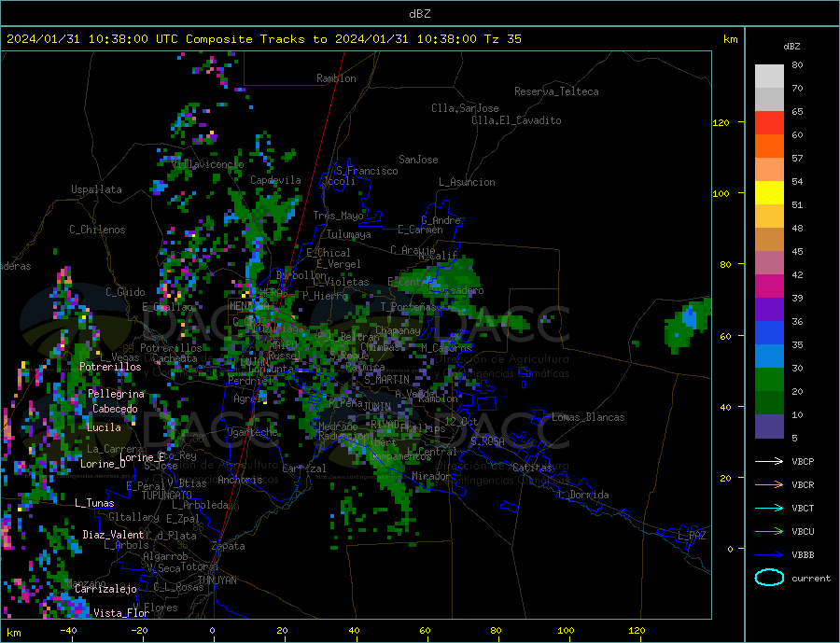The image size is (840, 643).
Task: Click the 'Reserva_Telteca' map label
Action: tap(556, 91)
